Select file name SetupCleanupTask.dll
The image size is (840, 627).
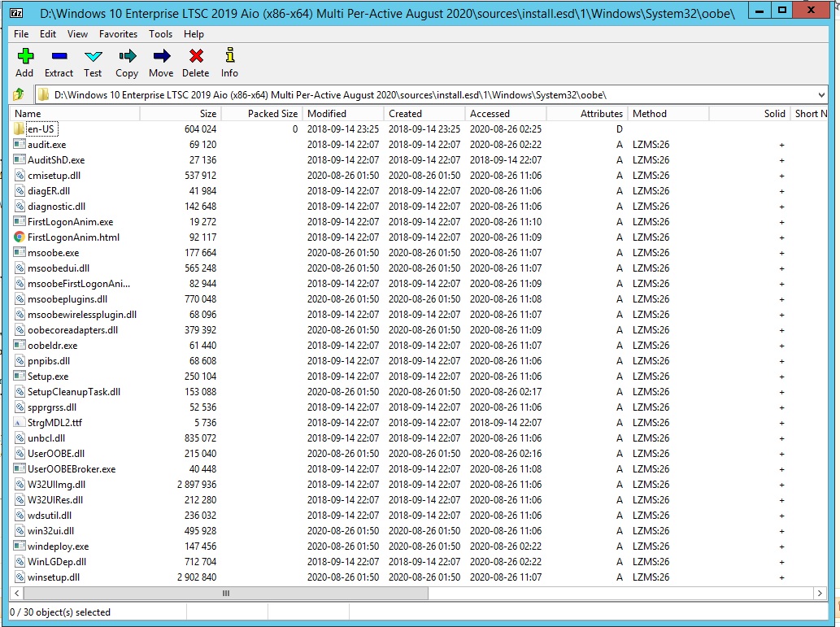click(74, 392)
